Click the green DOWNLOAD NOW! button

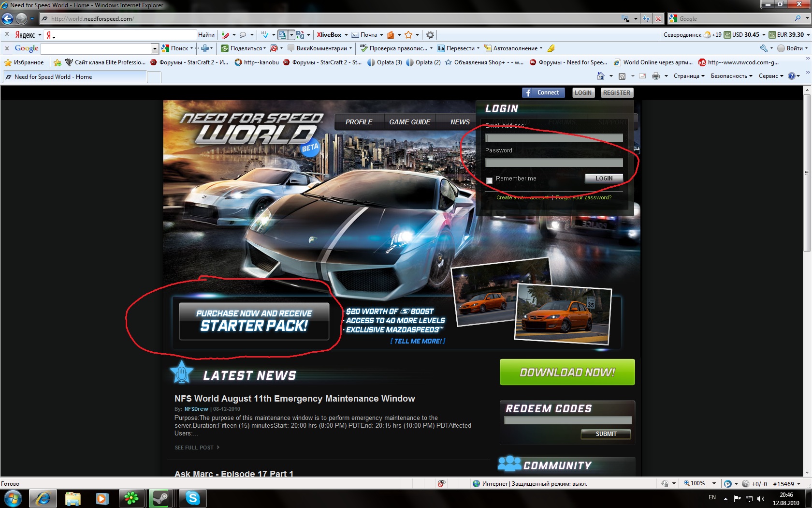(567, 372)
